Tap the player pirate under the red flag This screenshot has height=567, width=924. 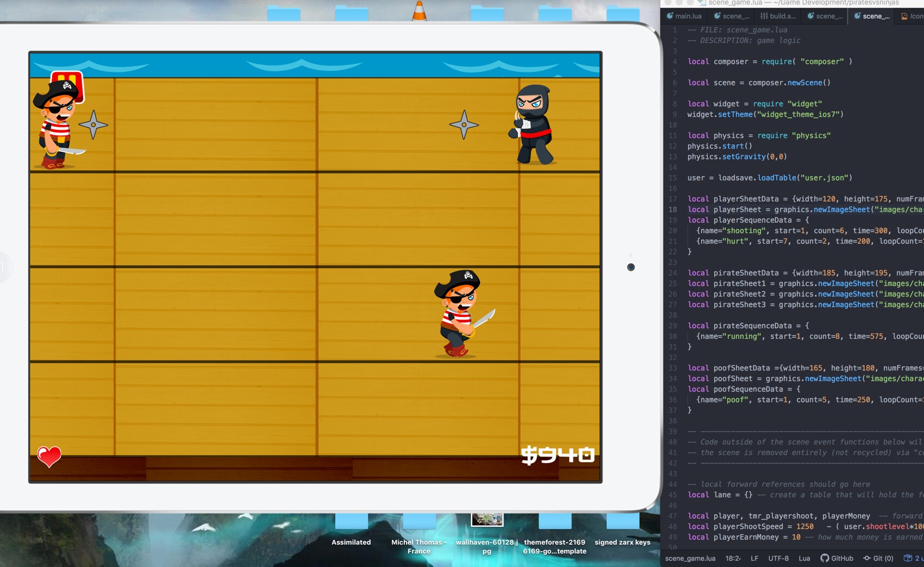coord(58,125)
